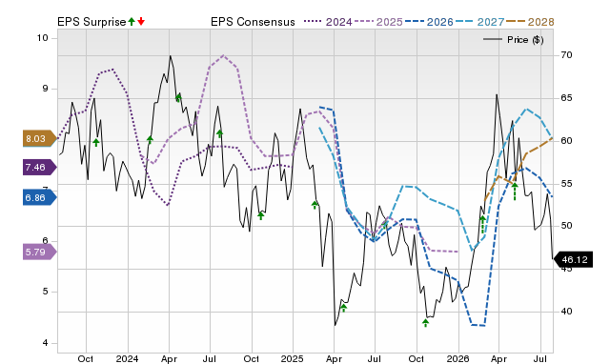Click the 60 label on right price axis

click(x=566, y=141)
